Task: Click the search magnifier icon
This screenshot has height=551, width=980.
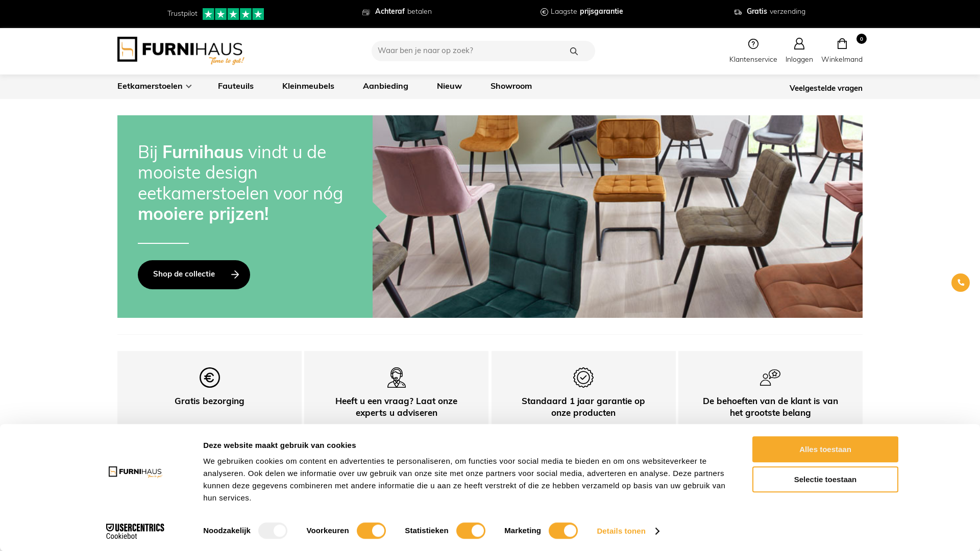Action: tap(574, 51)
